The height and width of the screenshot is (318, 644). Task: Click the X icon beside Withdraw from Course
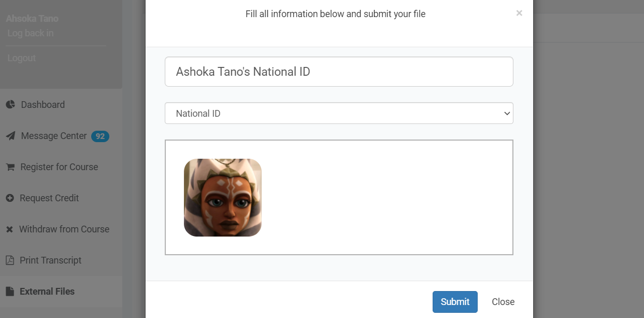(9, 229)
